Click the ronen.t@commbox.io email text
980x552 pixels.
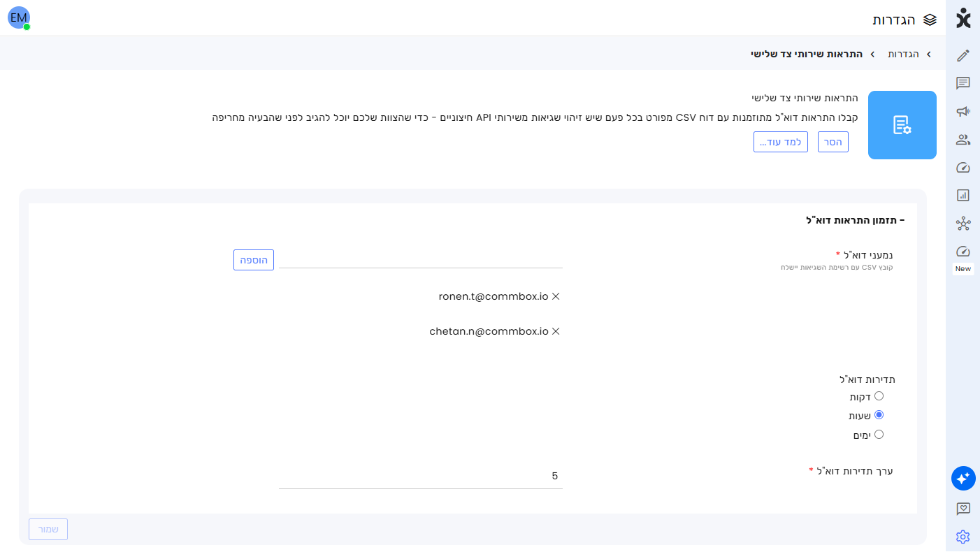pos(493,296)
